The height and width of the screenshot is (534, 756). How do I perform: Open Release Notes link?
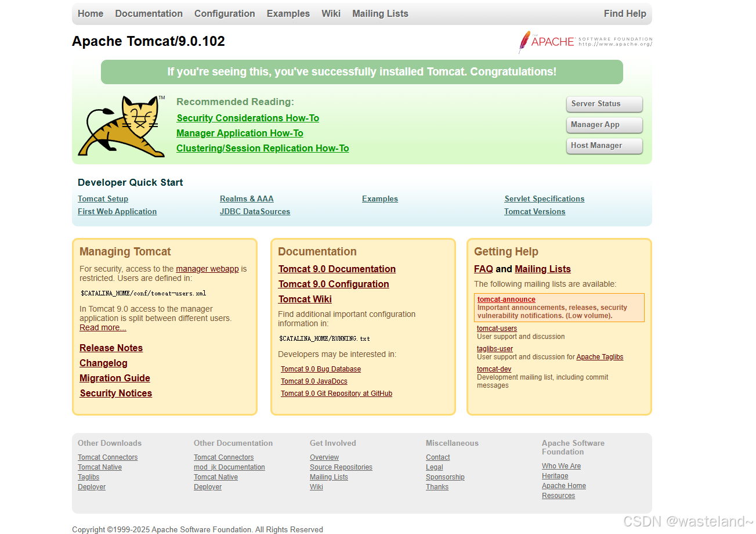pyautogui.click(x=111, y=348)
